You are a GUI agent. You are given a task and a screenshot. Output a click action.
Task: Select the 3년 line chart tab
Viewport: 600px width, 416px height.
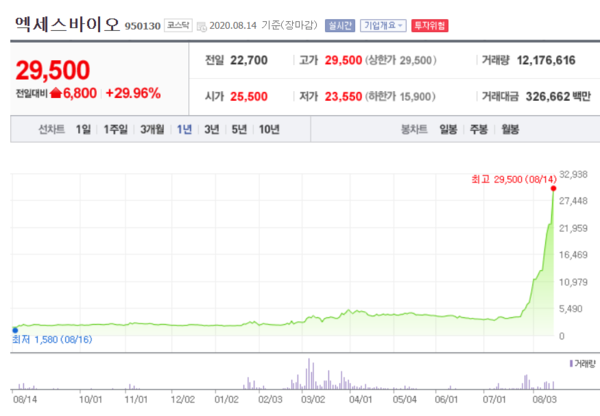coord(212,129)
